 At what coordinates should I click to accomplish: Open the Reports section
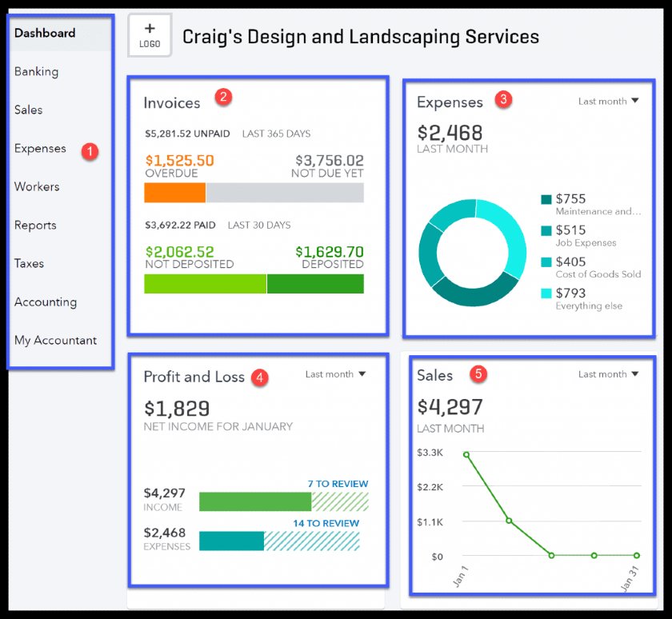tap(35, 225)
